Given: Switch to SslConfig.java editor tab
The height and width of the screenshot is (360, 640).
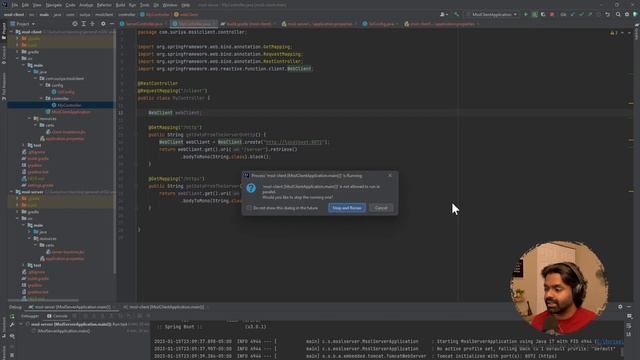Looking at the screenshot, I should point(381,24).
